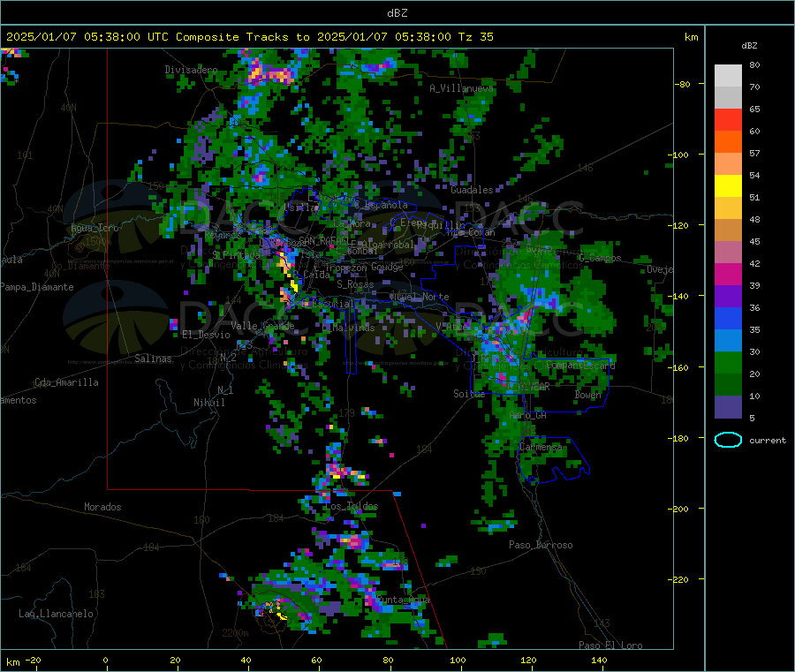Click the 'A_Villanueva' map label

(461, 88)
